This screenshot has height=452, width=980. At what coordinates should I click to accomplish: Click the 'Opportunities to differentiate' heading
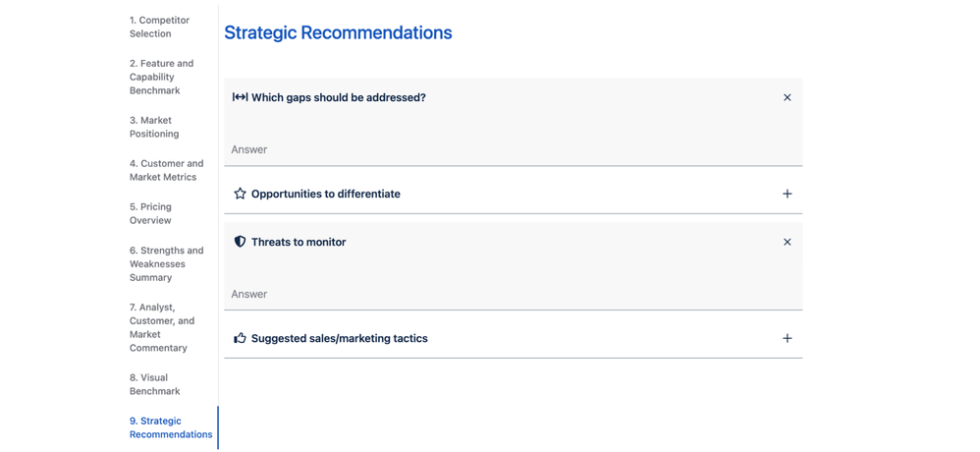pyautogui.click(x=325, y=194)
